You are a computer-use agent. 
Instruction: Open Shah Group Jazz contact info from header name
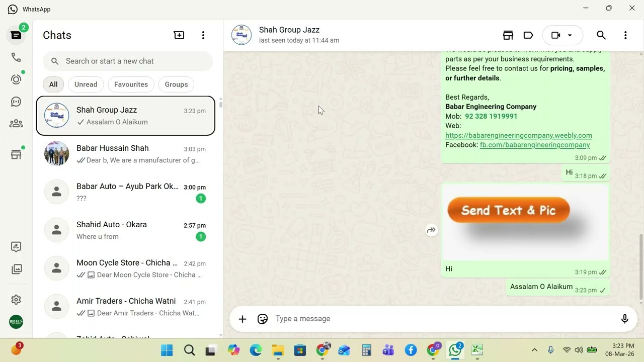(289, 30)
